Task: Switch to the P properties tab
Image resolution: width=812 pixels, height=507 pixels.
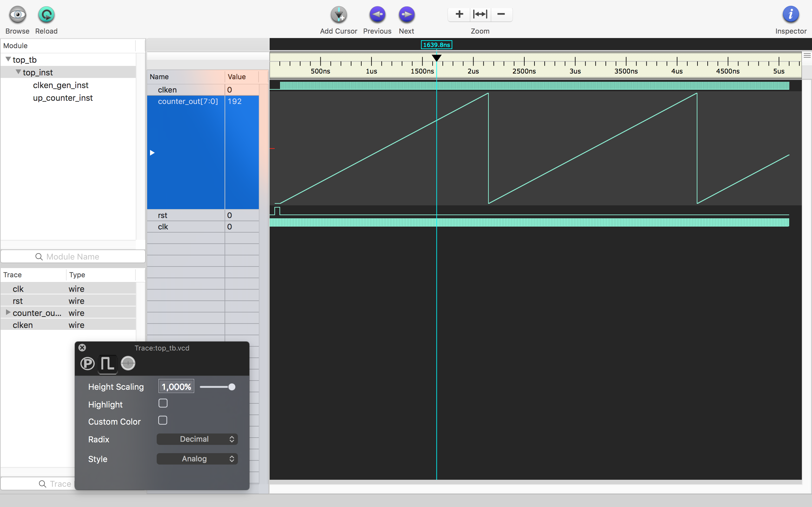Action: tap(88, 363)
